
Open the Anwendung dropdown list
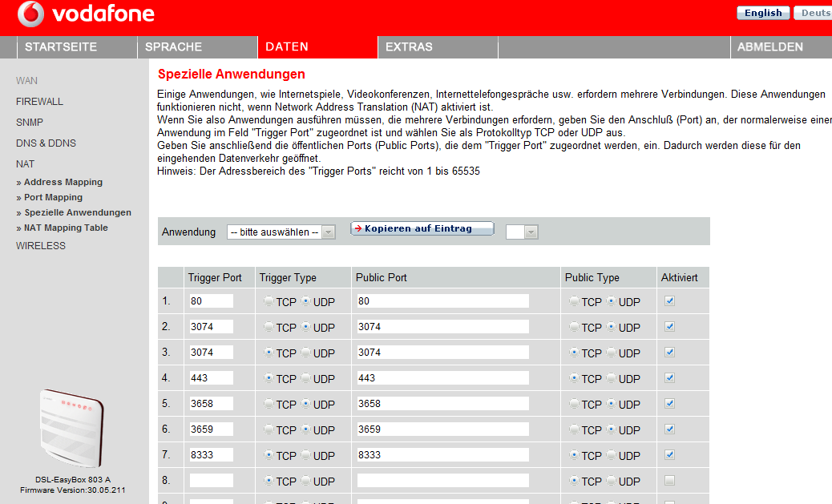(x=274, y=232)
